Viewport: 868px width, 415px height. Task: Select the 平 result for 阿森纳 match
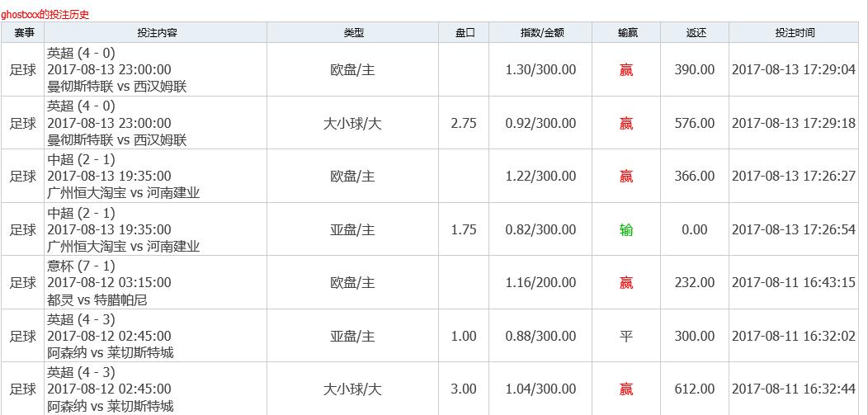pos(626,336)
